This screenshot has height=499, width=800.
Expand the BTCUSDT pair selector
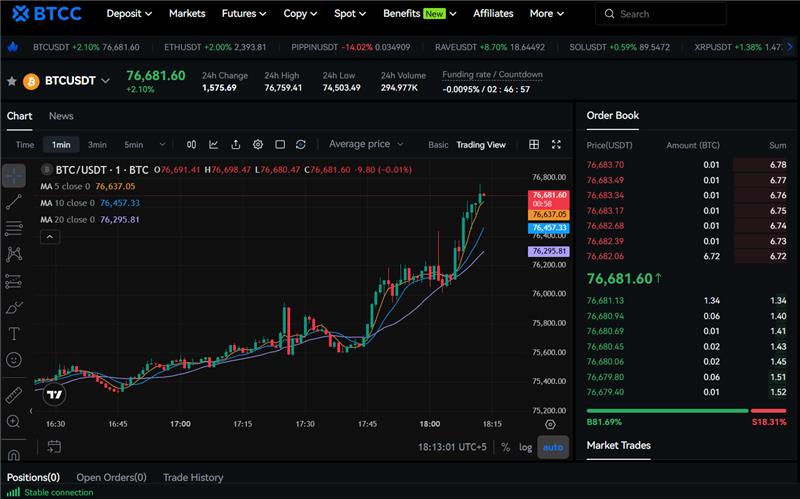pyautogui.click(x=105, y=81)
